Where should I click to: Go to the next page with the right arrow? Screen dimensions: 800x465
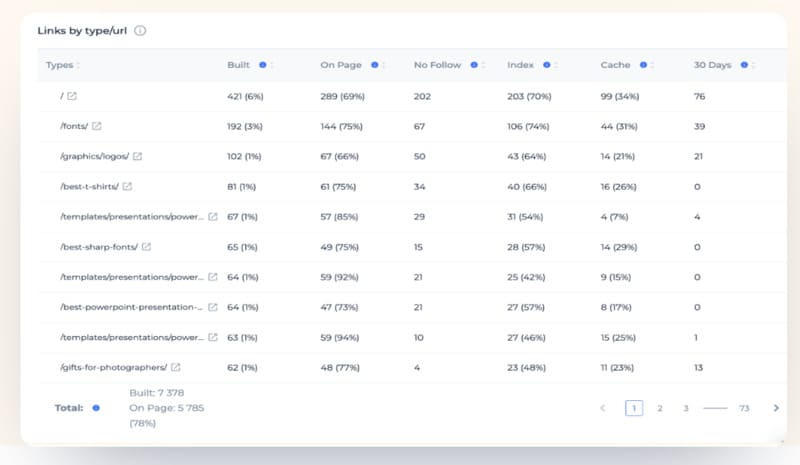coord(776,408)
